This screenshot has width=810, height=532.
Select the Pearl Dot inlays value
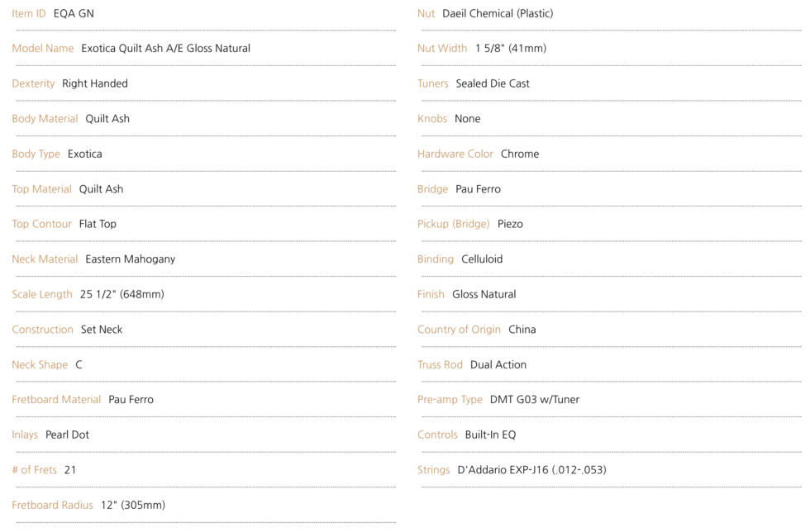click(x=67, y=435)
